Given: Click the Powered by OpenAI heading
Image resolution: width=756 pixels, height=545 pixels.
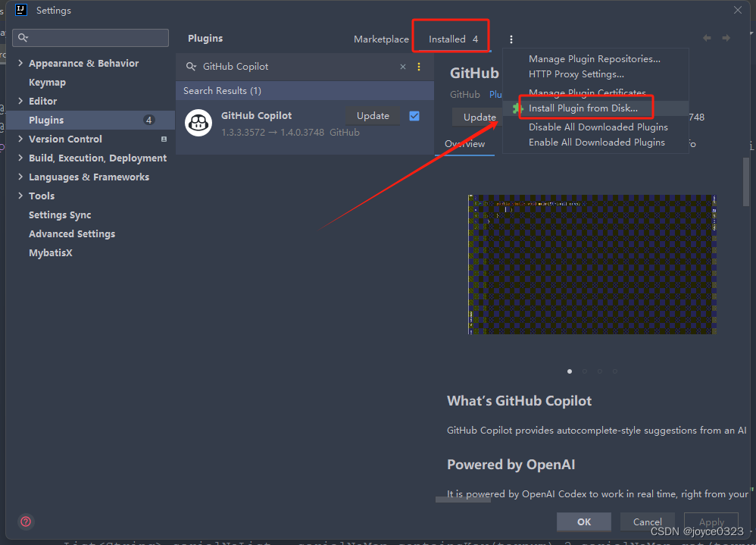Looking at the screenshot, I should pos(511,465).
